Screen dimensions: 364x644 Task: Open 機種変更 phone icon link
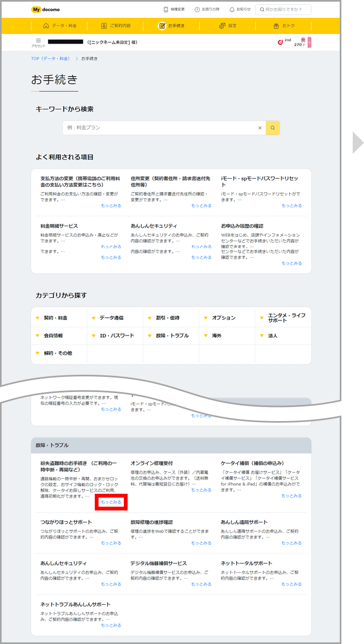coord(174,9)
